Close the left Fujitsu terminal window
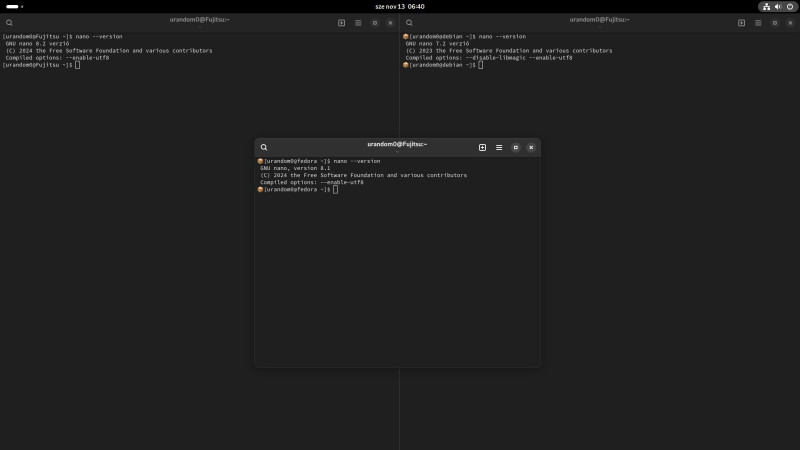 pyautogui.click(x=390, y=23)
